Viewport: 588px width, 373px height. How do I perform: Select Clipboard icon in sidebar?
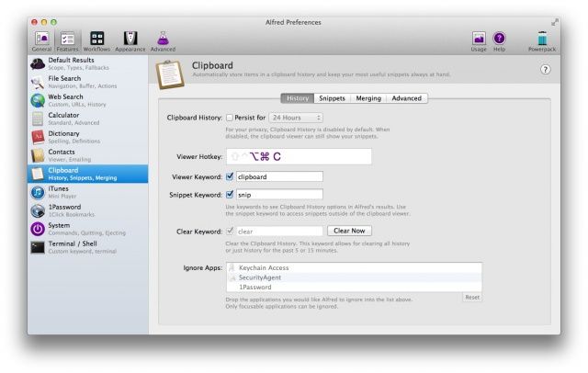(x=38, y=174)
